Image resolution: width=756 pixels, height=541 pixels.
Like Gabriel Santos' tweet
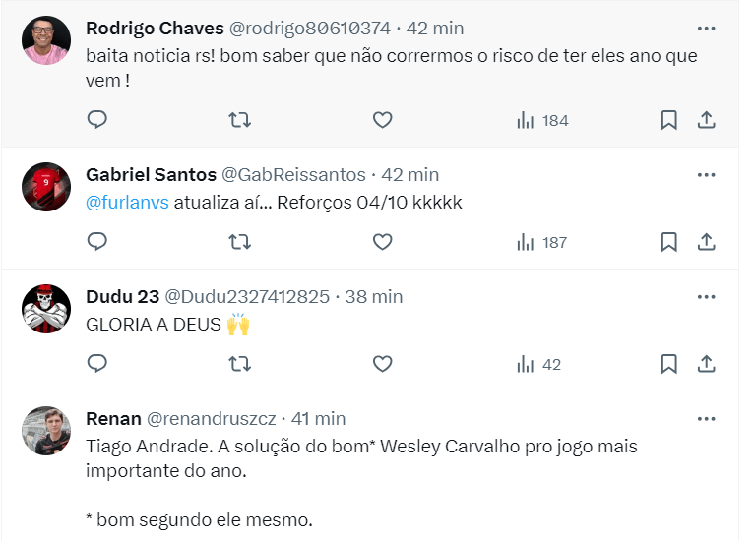pos(382,242)
